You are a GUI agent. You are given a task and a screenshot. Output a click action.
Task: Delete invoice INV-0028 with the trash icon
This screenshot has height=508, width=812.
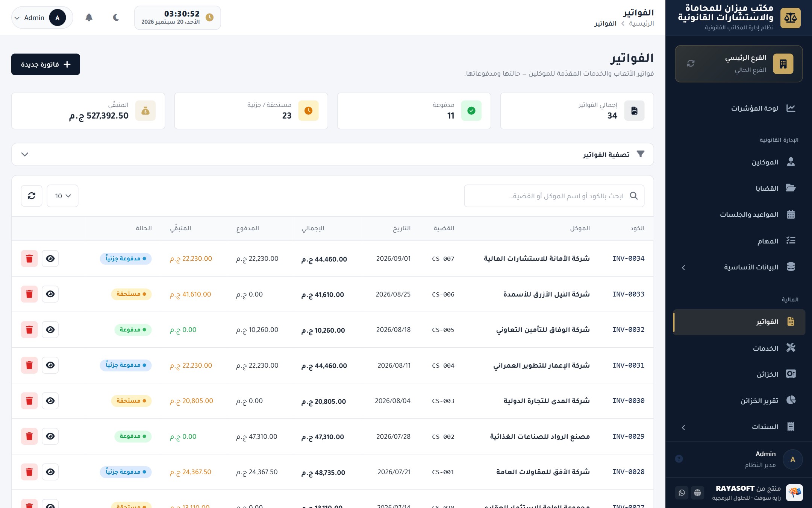29,472
